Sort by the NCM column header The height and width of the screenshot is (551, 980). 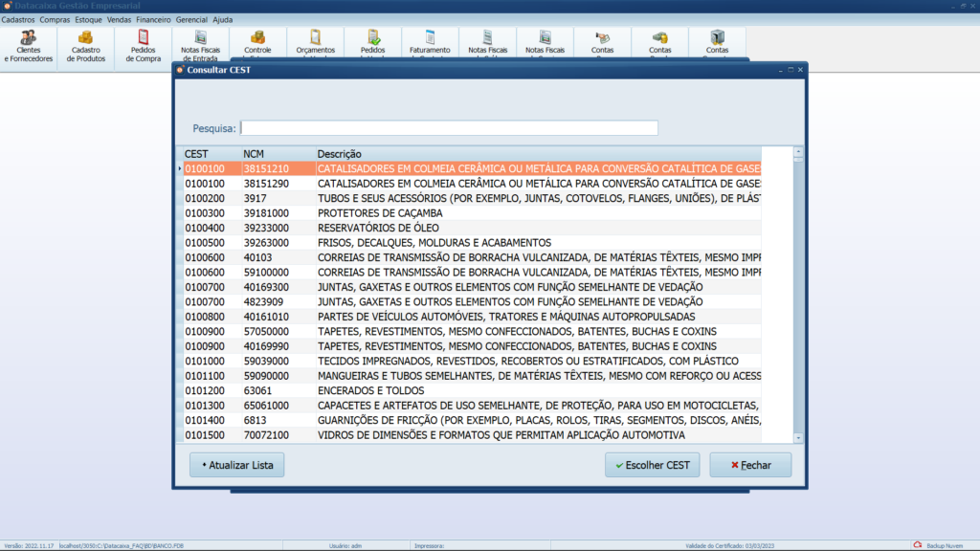tap(254, 154)
